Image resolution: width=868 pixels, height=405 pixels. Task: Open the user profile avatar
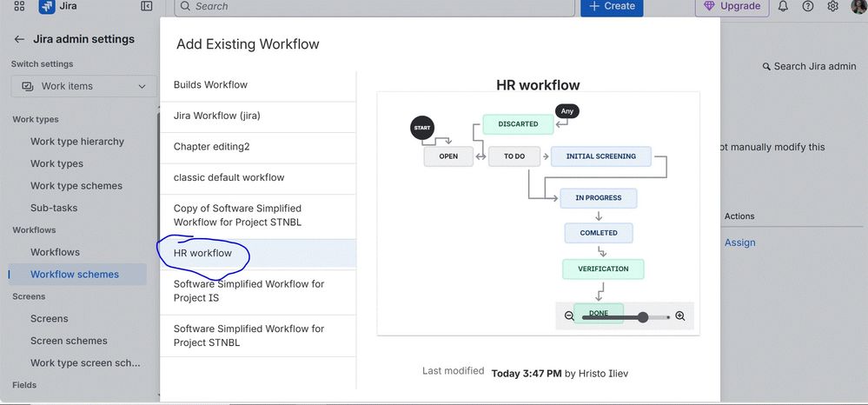click(x=859, y=6)
